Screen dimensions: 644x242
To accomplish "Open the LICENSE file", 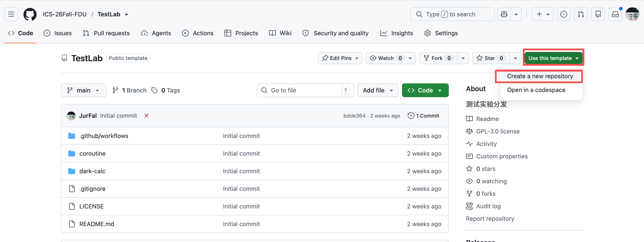I will (x=91, y=206).
